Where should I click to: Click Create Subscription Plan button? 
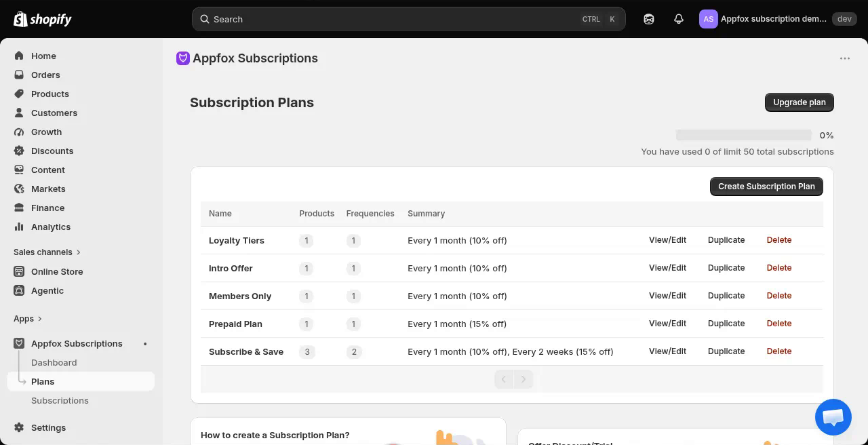click(x=766, y=187)
